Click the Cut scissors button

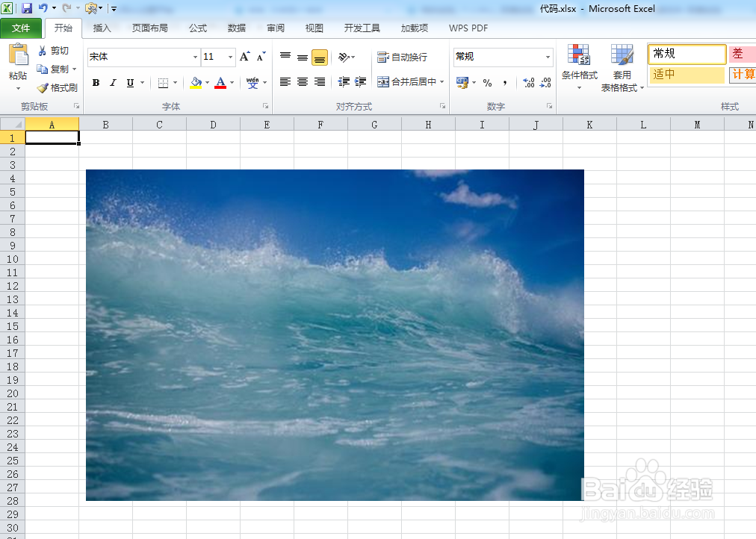tap(53, 51)
